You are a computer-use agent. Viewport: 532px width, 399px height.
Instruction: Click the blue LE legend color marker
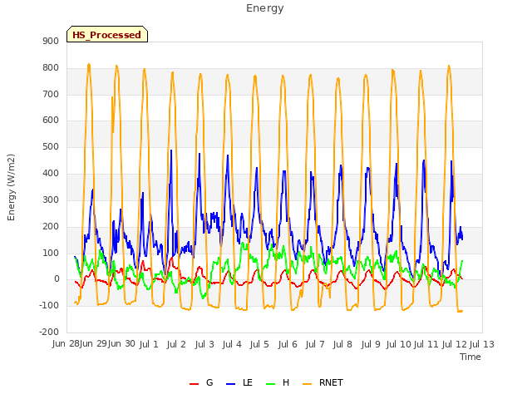(230, 384)
